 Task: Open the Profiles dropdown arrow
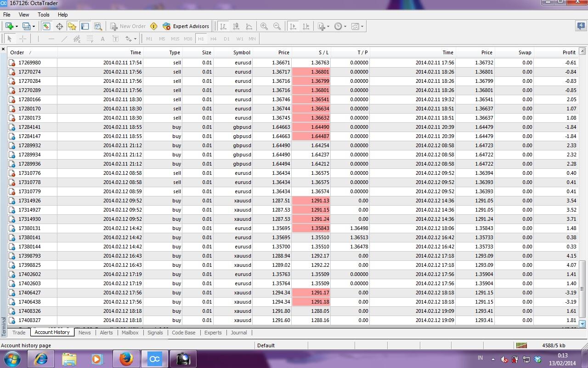click(34, 26)
